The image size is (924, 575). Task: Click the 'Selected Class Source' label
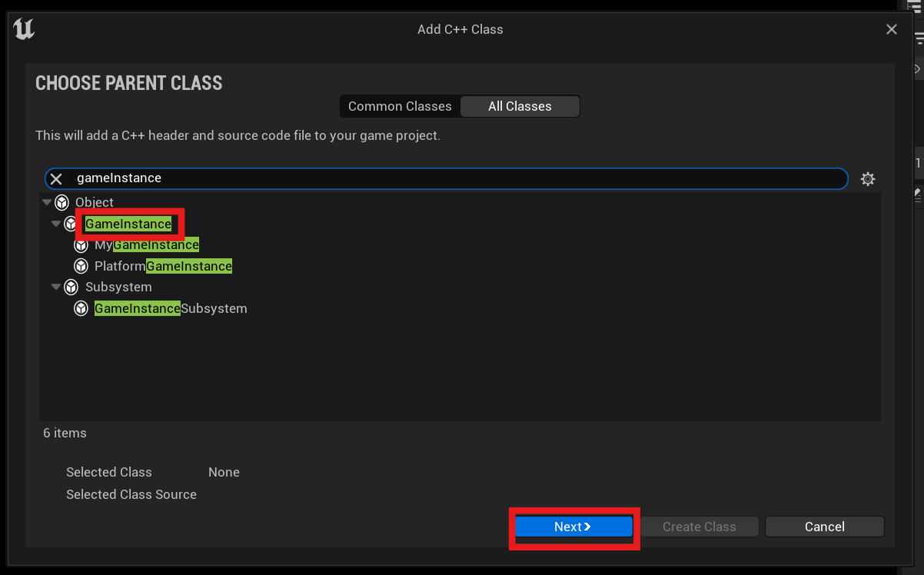click(x=131, y=494)
